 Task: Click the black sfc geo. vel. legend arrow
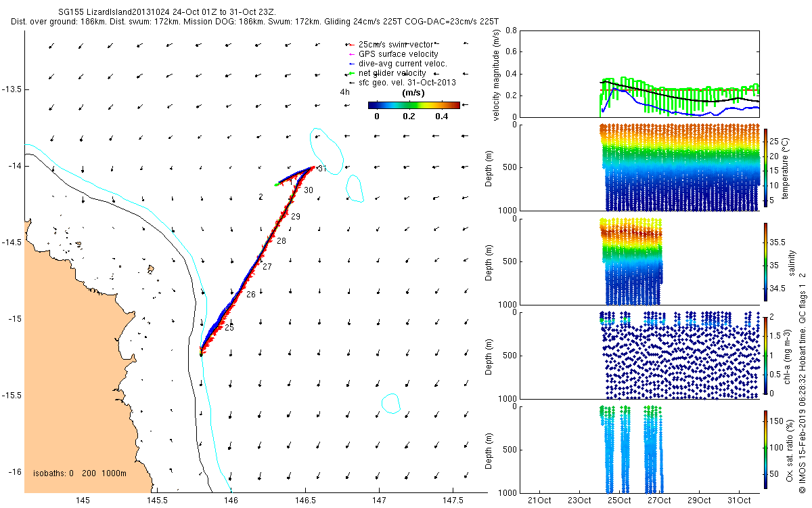pyautogui.click(x=351, y=83)
